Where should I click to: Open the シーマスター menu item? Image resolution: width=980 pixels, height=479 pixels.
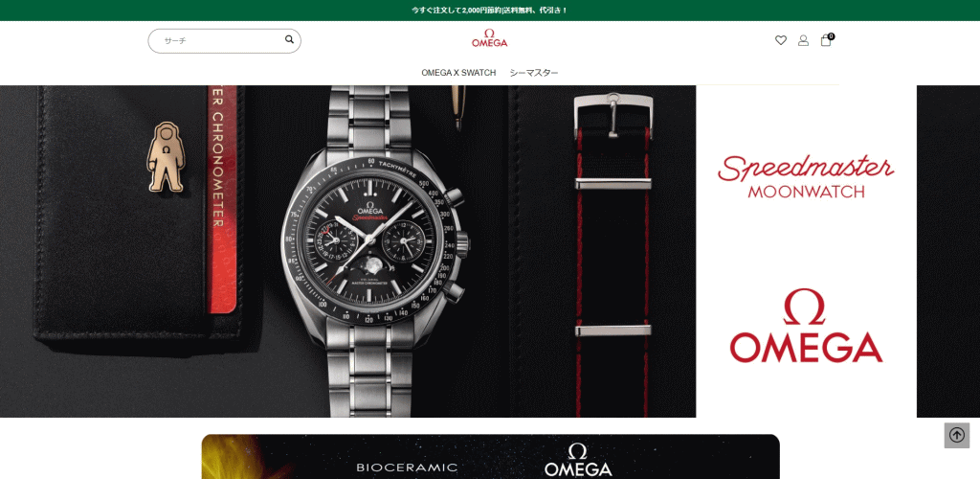[534, 73]
